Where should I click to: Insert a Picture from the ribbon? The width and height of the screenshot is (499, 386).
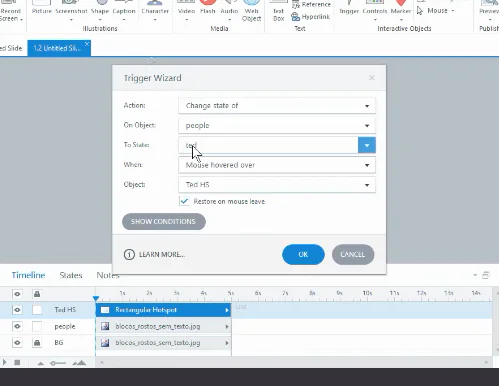coord(42,8)
